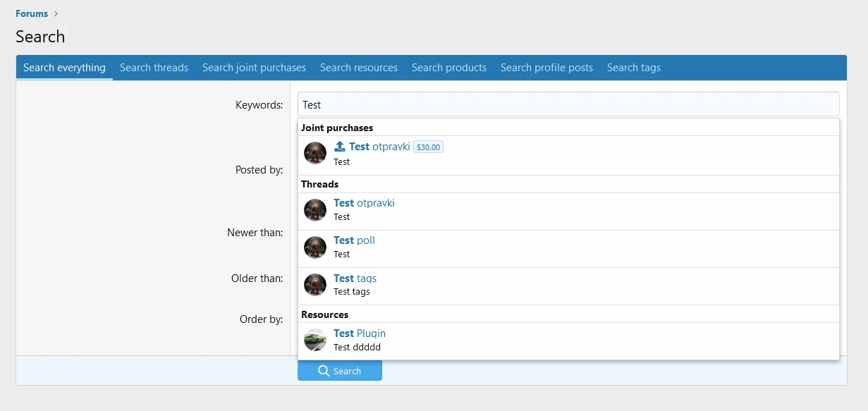Click the avatar of the joint purchase result
The height and width of the screenshot is (411, 868).
(315, 153)
